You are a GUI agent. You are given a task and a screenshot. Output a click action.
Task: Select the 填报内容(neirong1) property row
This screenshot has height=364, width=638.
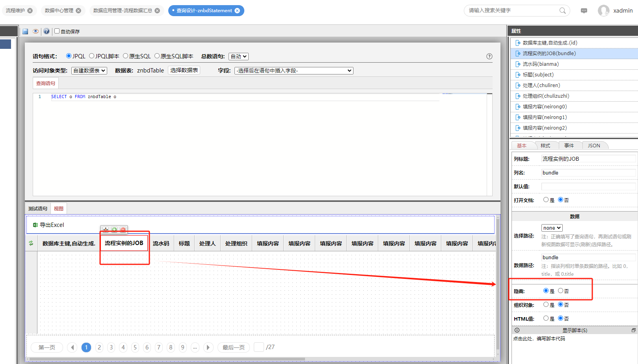574,117
